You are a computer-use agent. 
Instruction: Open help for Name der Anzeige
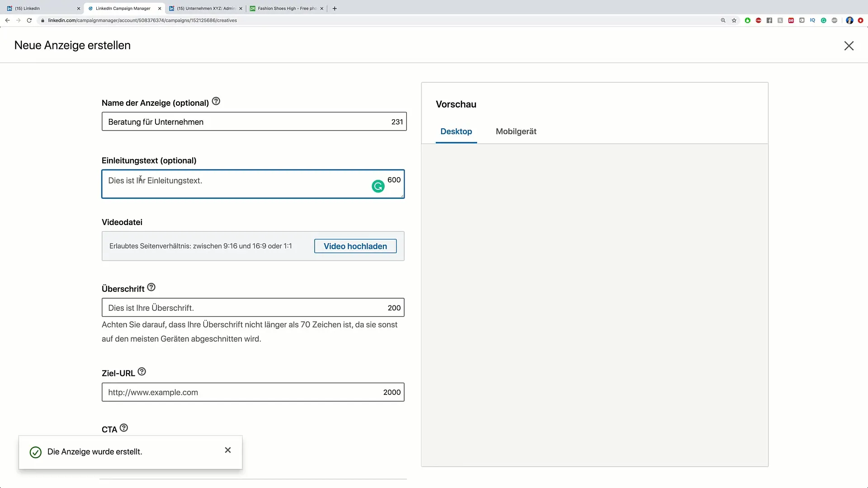(216, 102)
